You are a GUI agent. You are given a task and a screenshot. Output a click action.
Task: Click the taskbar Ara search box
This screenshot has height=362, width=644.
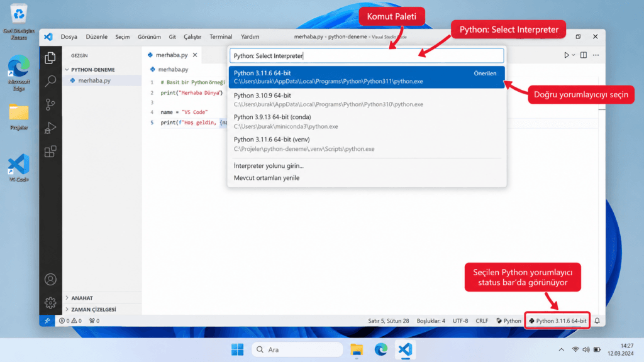[x=297, y=349]
